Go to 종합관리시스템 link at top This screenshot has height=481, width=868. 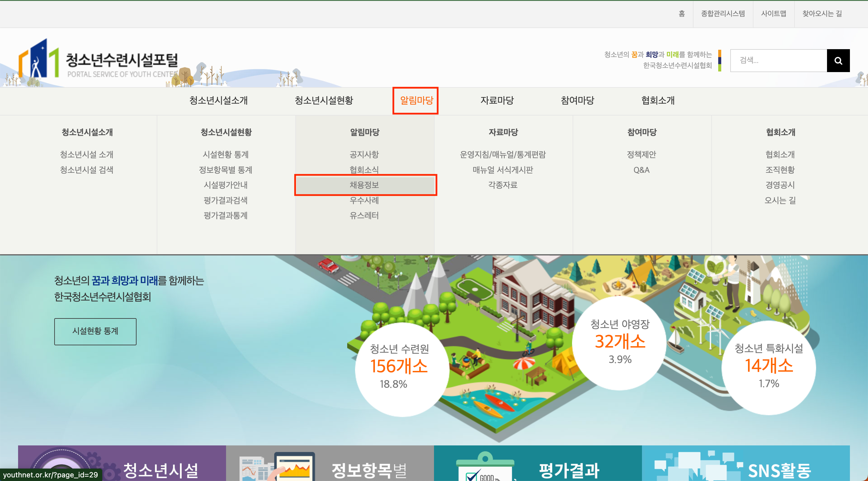722,14
